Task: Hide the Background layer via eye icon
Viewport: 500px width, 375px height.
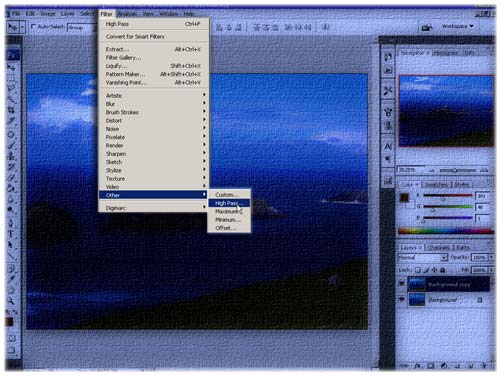Action: [x=402, y=299]
